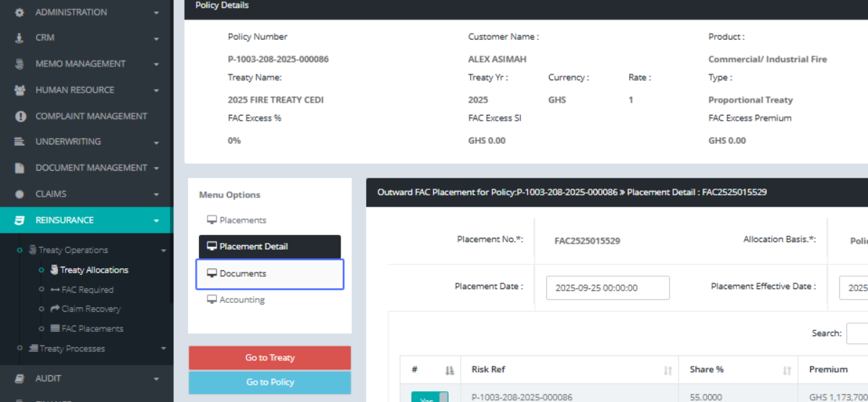Viewport: 868px width, 402px height.
Task: Click the Document Management file icon
Action: 20,168
